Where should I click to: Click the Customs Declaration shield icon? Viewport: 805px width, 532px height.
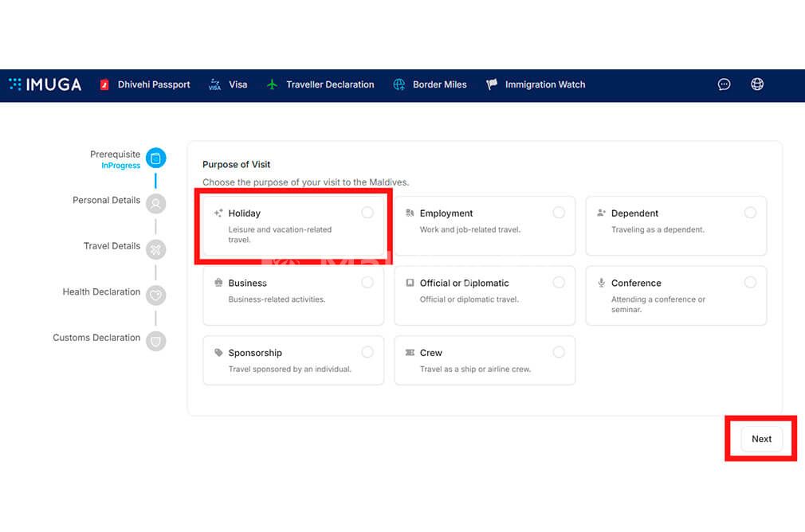[x=155, y=341]
